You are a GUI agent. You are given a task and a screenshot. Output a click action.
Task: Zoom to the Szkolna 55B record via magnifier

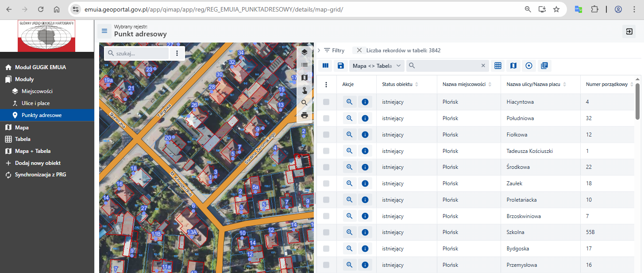tap(349, 232)
